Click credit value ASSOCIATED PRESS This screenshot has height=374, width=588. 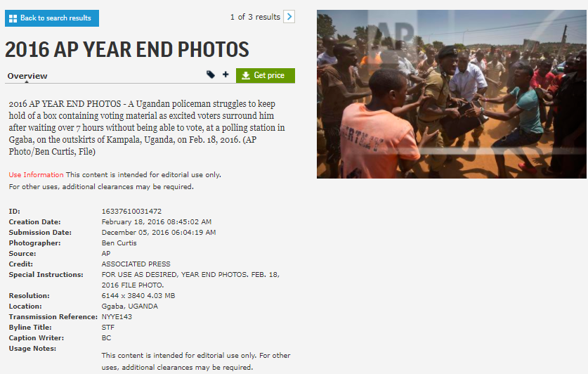(x=136, y=264)
